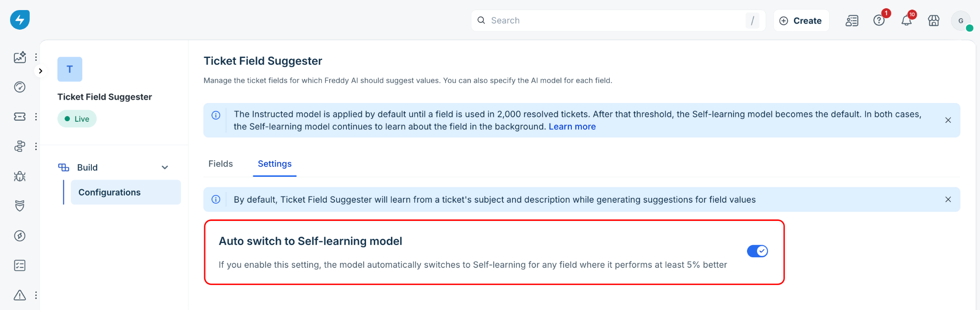The height and width of the screenshot is (310, 980).
Task: Open the bug Problems sidebar icon
Action: coord(20,176)
